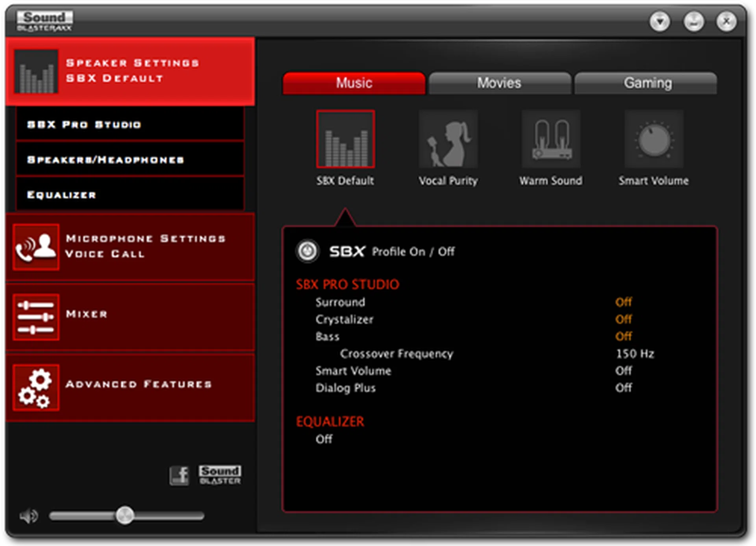Click the Facebook icon
The image size is (756, 546).
[180, 475]
